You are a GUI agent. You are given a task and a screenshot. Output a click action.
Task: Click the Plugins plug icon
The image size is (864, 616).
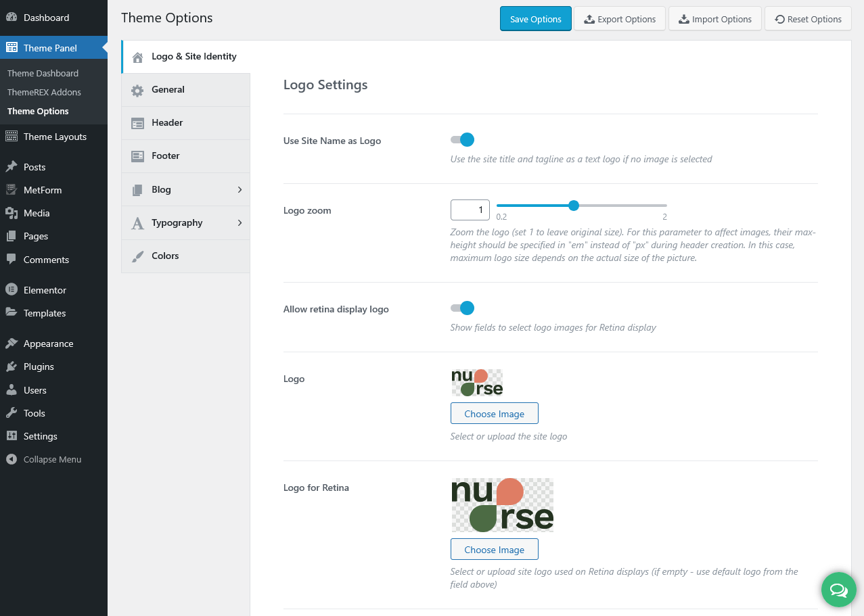point(12,366)
